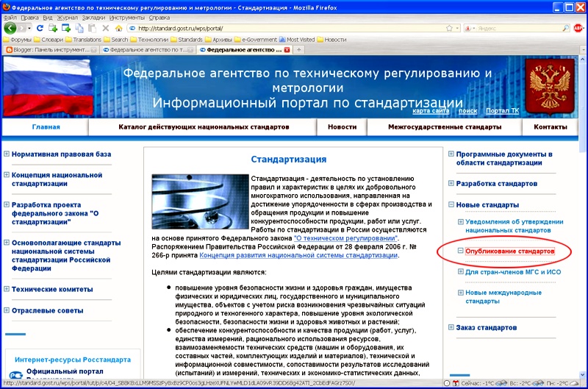Image resolution: width=588 pixels, height=389 pixels.
Task: Open the Журнал menu
Action: [x=67, y=18]
